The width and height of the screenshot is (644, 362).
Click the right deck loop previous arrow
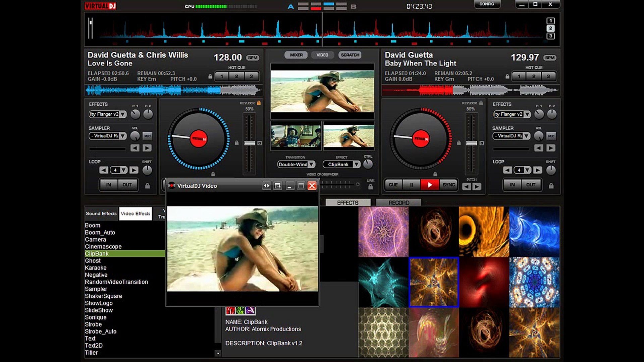click(507, 170)
